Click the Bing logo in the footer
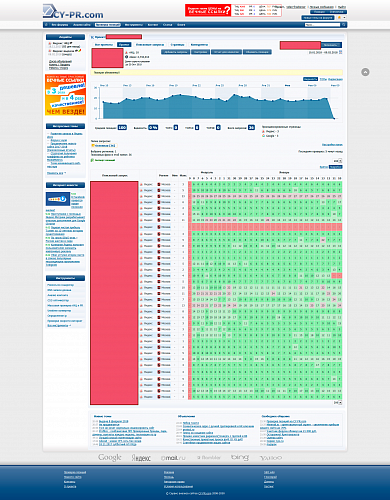The image size is (390, 500). tap(240, 457)
